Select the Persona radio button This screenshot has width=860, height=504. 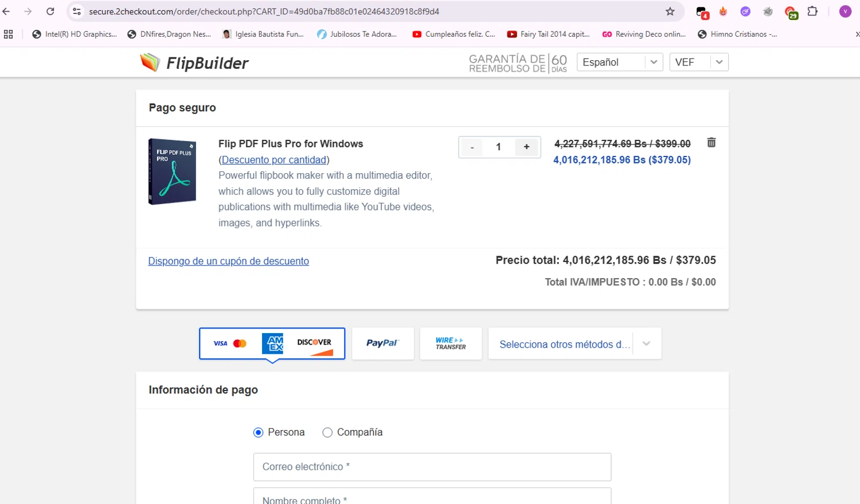click(x=258, y=432)
